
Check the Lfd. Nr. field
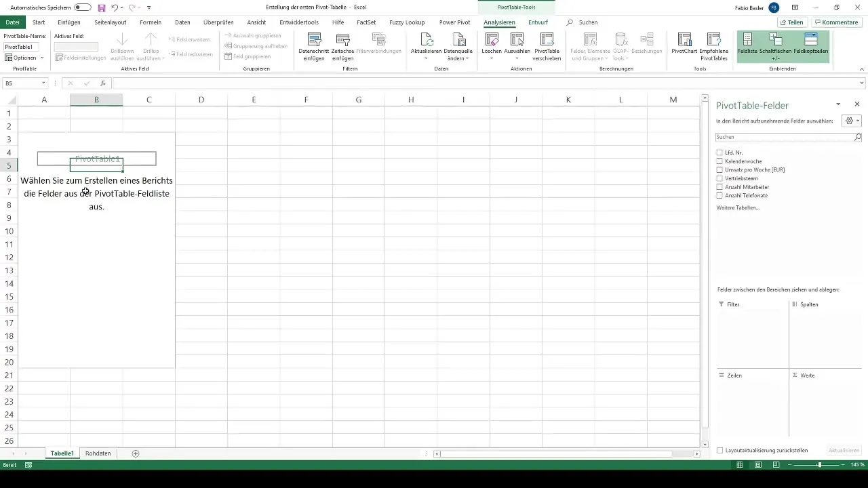(x=719, y=152)
